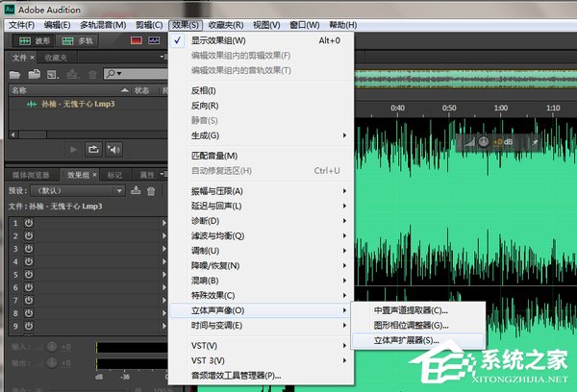Choose 中置声道提取器(C)... submenu item
Image resolution: width=577 pixels, height=392 pixels.
click(418, 310)
